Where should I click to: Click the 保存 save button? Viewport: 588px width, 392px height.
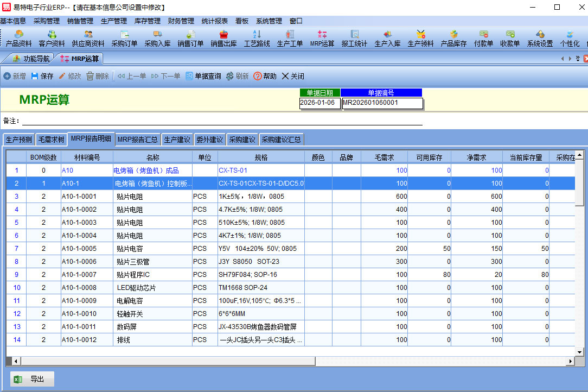click(42, 76)
